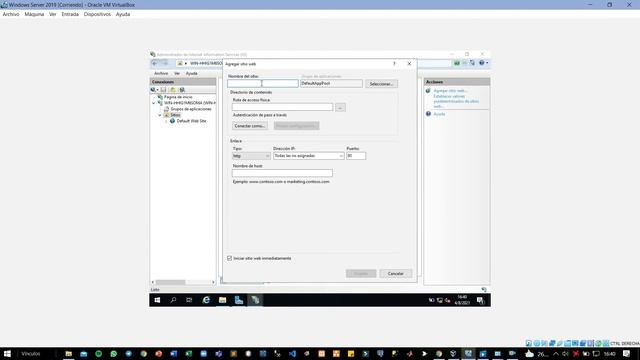The width and height of the screenshot is (640, 360).
Task: Select Grupos de aplicaciones tree item
Action: pos(191,109)
